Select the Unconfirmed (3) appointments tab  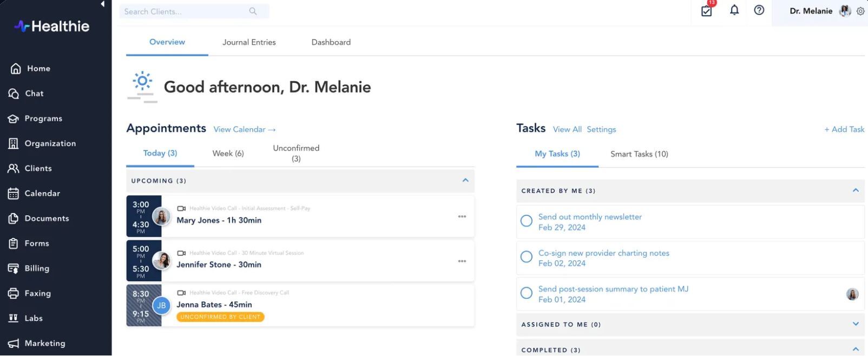[296, 154]
